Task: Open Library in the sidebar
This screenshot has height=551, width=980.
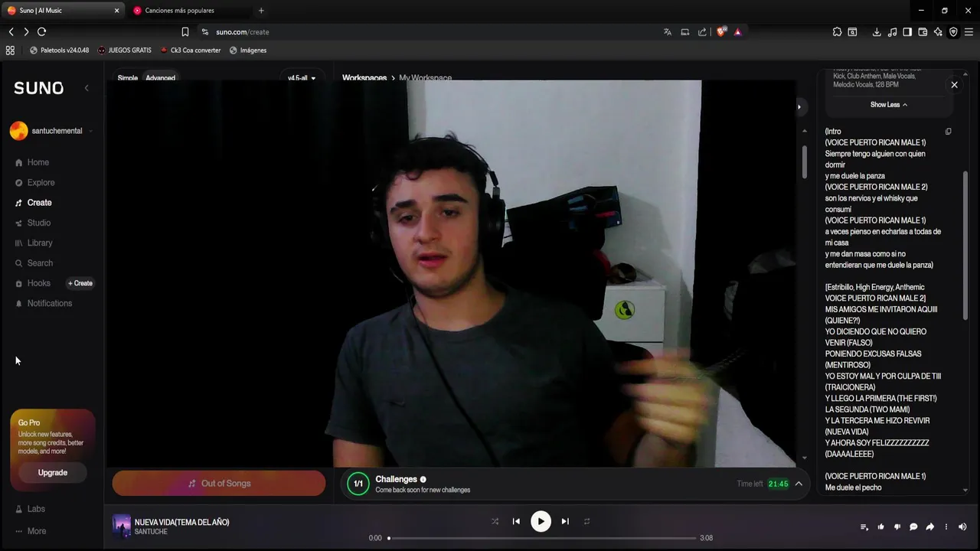Action: pos(34,243)
